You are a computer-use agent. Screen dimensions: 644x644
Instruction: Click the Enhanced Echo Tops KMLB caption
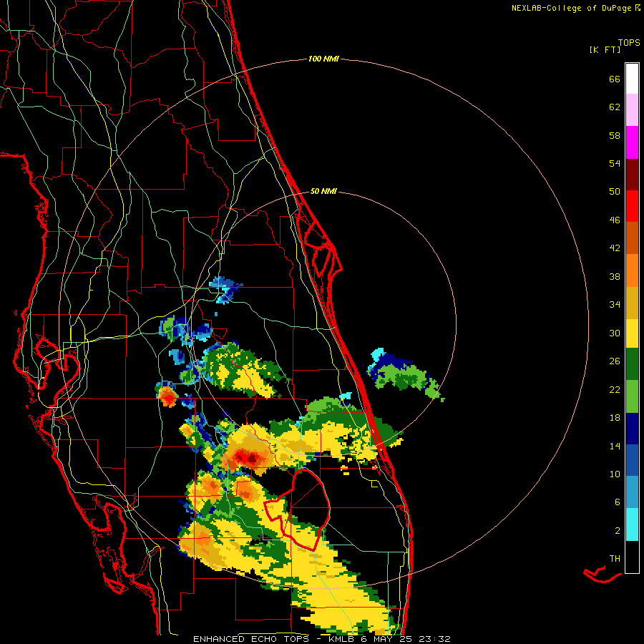coord(321,639)
